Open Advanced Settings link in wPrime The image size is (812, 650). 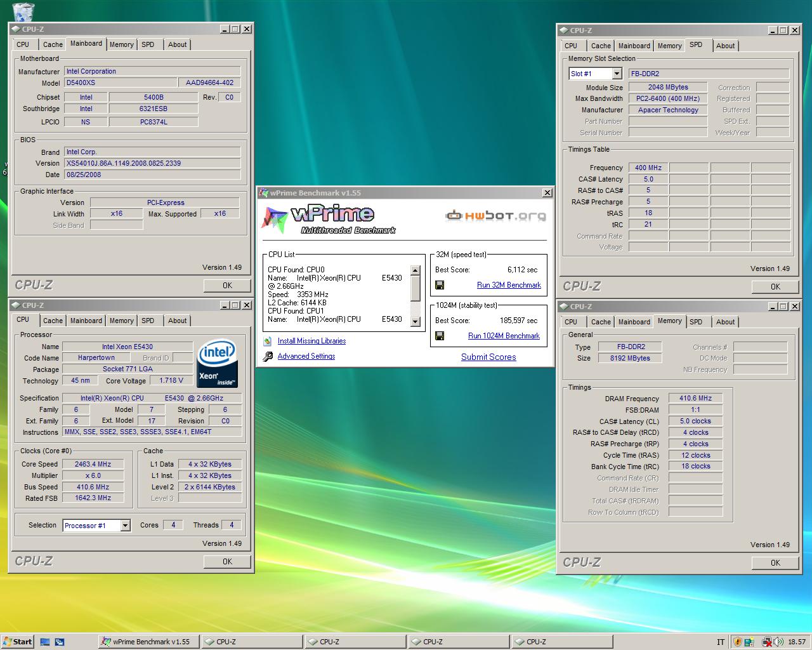point(306,356)
